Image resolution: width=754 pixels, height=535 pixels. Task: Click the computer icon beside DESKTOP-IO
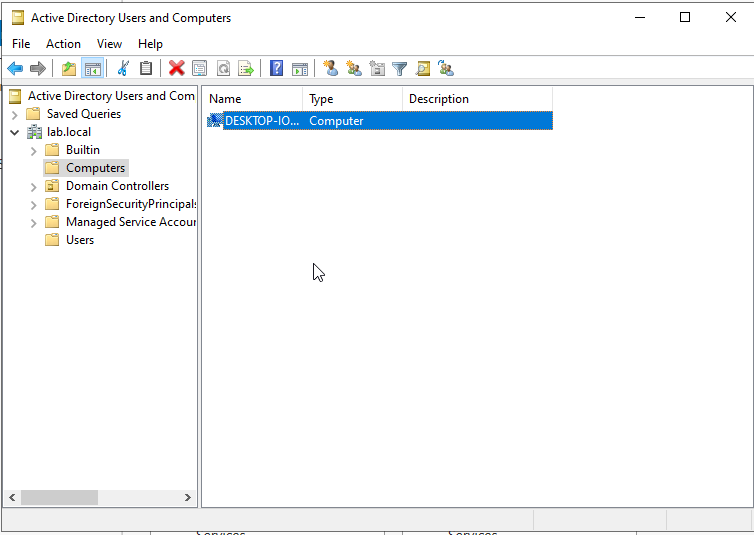(x=214, y=120)
